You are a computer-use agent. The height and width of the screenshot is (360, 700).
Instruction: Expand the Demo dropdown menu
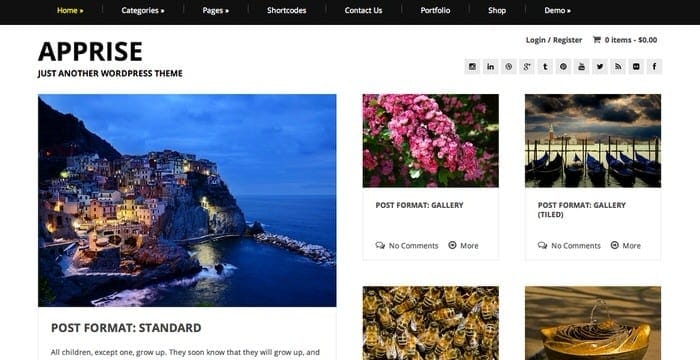(557, 10)
